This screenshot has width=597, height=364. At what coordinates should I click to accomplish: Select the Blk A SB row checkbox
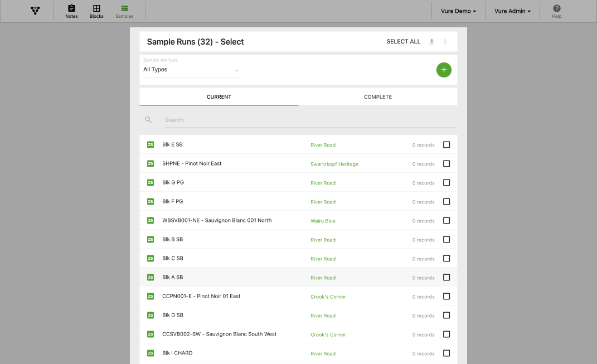(446, 278)
